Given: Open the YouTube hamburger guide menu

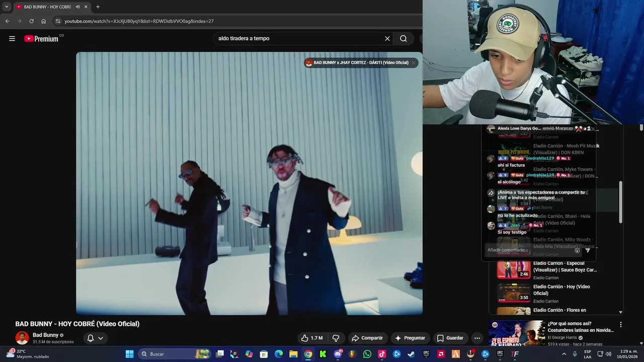Looking at the screenshot, I should click(12, 39).
